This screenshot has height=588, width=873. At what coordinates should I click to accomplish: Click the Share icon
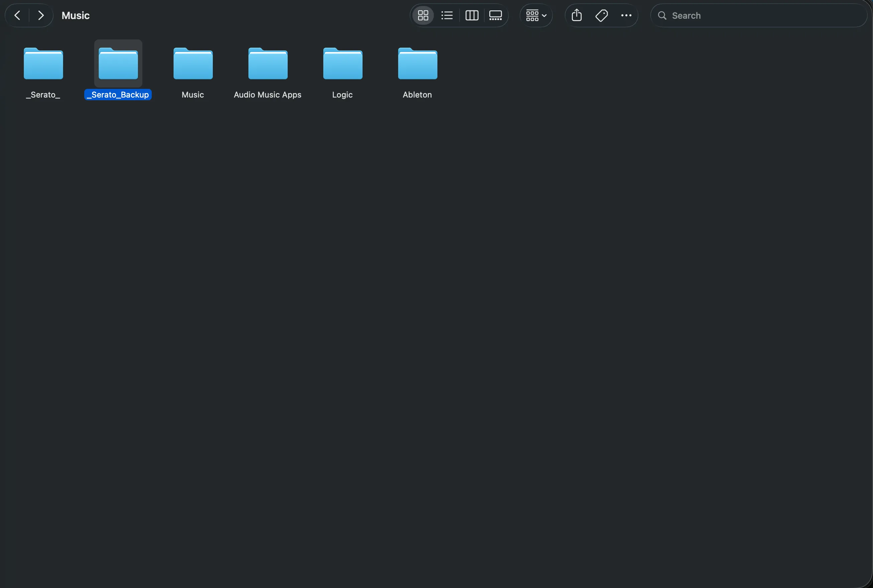(577, 15)
